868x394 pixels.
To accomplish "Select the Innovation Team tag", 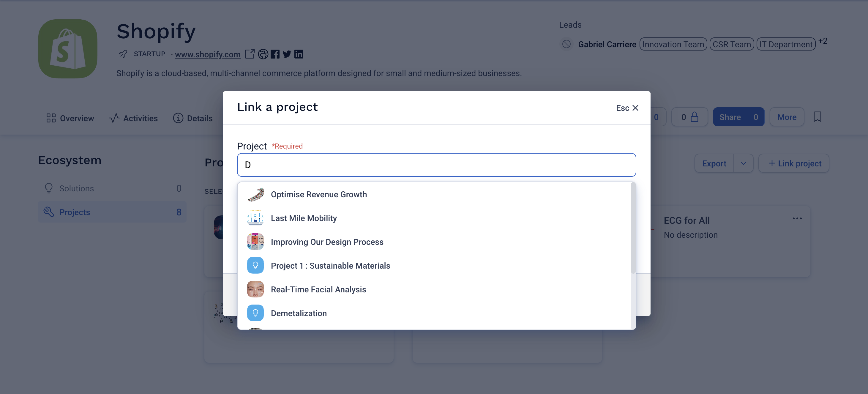I will pyautogui.click(x=673, y=44).
